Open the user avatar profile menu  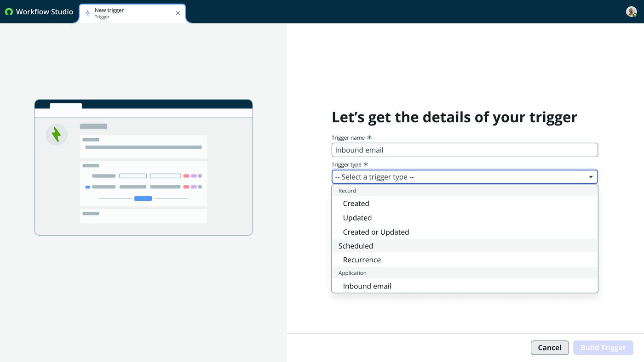coord(631,12)
